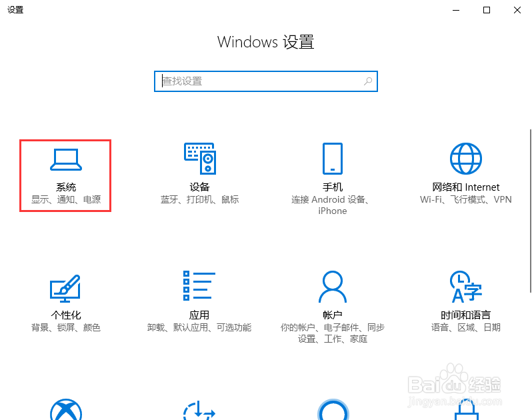Click the 显示、通知、电源 description
The height and width of the screenshot is (420, 532).
tap(66, 199)
